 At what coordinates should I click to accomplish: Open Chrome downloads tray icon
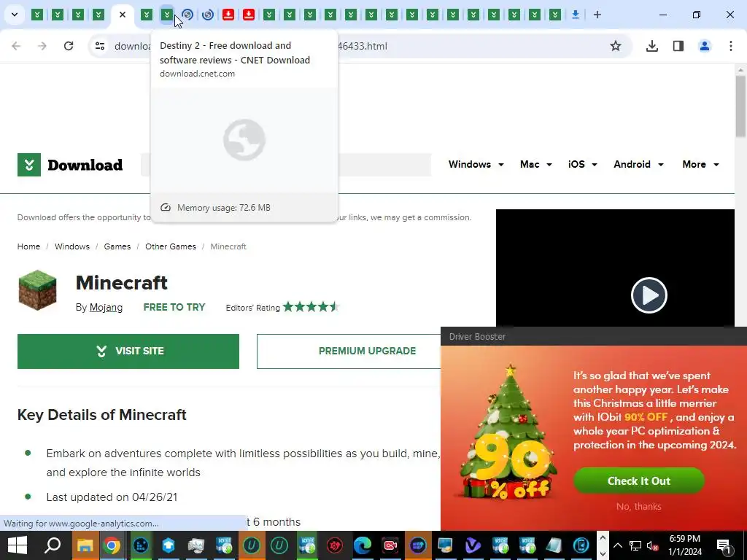pos(651,46)
